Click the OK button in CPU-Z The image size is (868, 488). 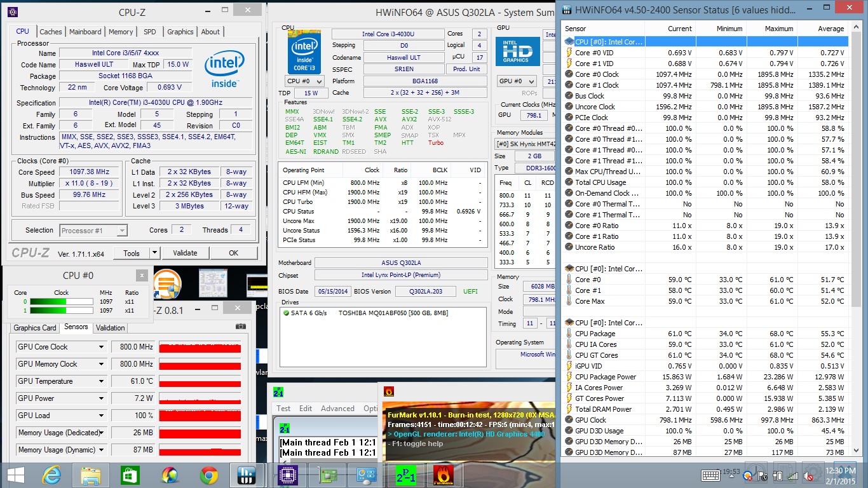234,253
